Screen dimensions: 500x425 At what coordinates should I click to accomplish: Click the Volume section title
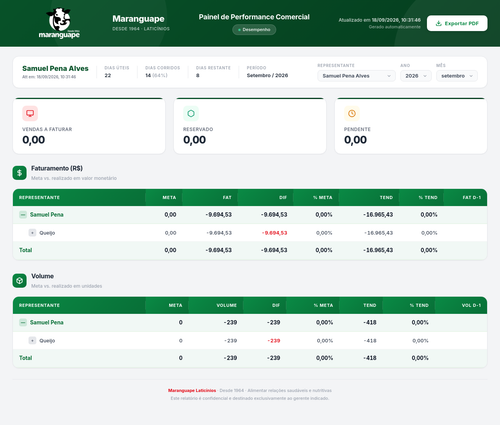[x=42, y=276]
